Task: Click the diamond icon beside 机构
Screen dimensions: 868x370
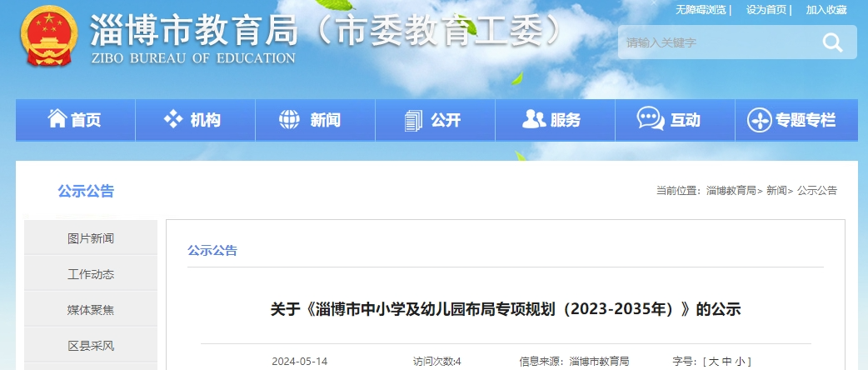Action: point(173,119)
